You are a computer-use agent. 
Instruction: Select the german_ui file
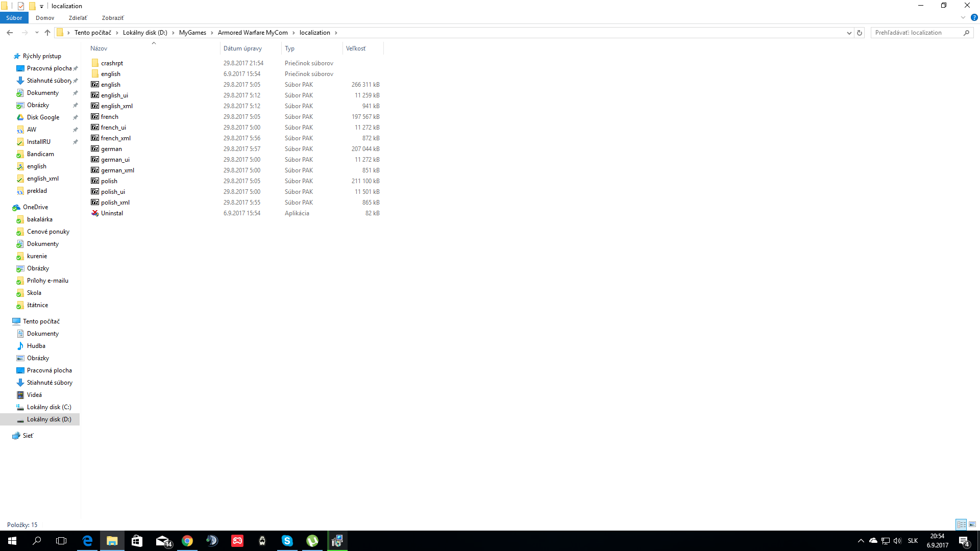[115, 160]
